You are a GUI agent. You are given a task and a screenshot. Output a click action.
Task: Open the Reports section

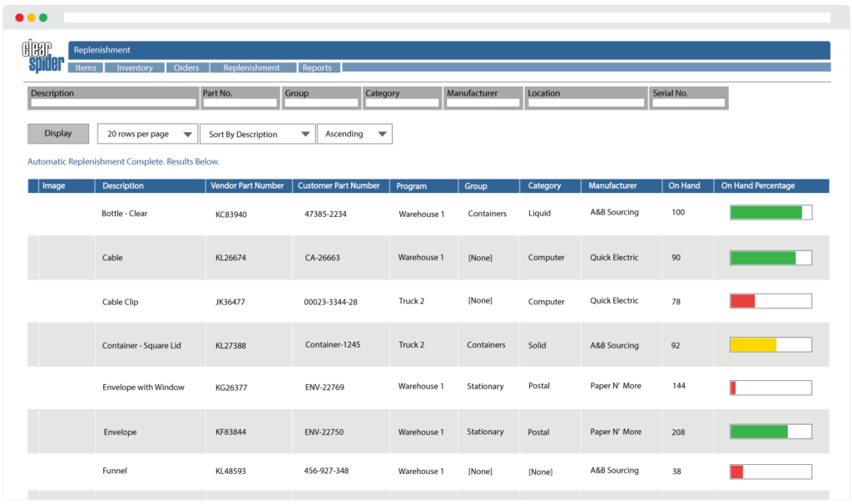(x=319, y=67)
